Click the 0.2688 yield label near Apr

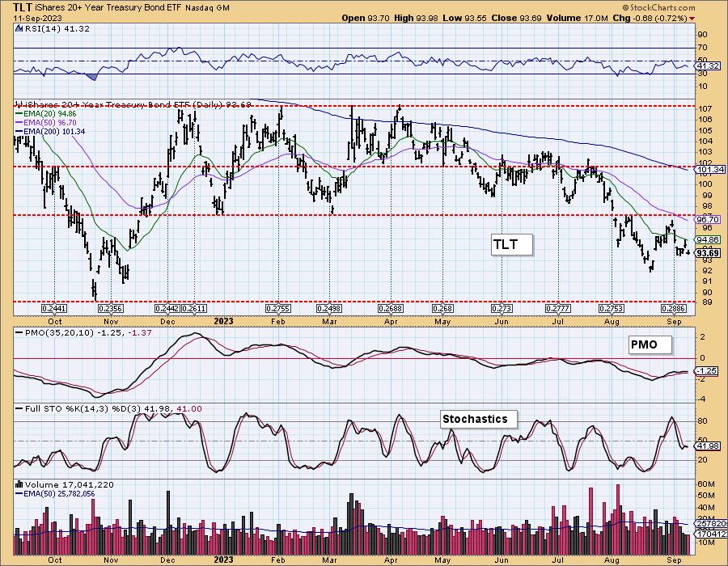pyautogui.click(x=391, y=309)
